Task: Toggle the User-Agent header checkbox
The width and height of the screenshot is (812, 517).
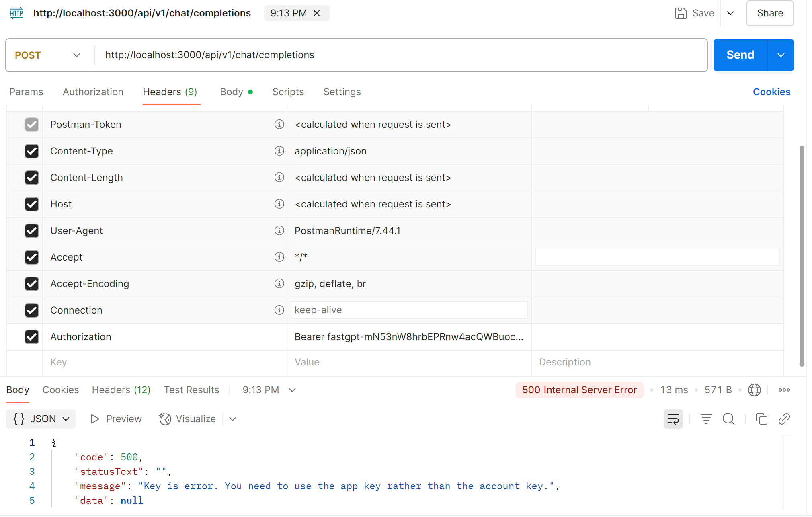Action: click(x=32, y=231)
